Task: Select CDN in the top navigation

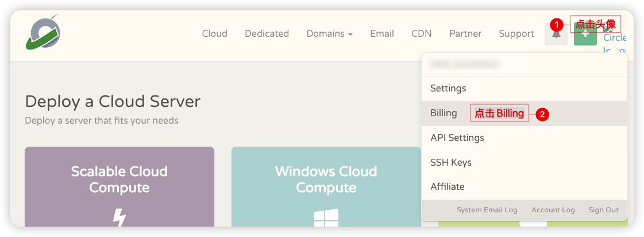Action: click(421, 34)
